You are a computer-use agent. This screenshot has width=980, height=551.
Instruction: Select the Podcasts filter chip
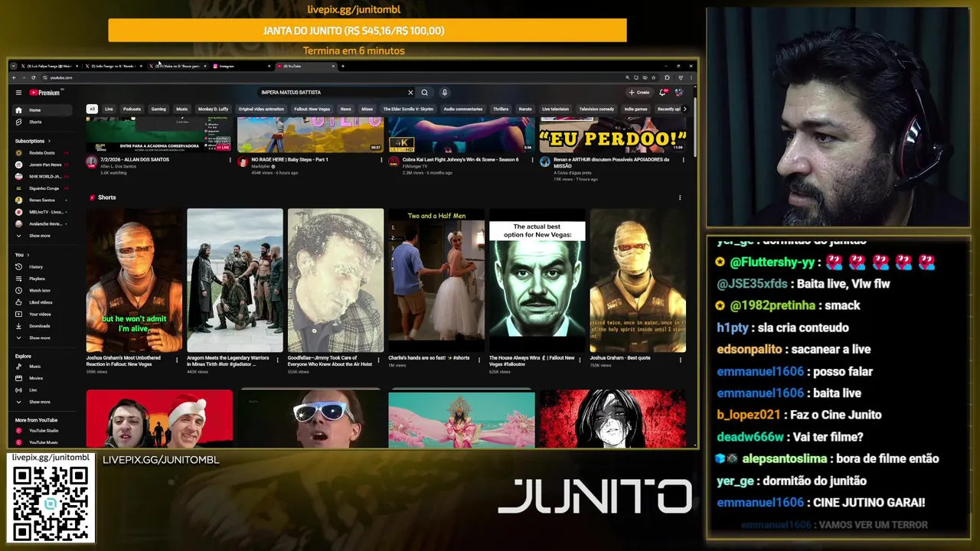click(x=132, y=109)
